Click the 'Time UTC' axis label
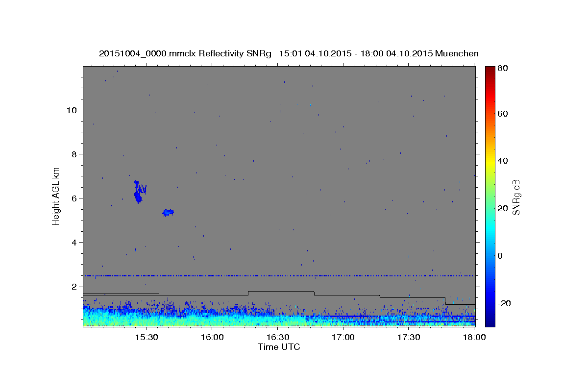Screen dimensions: 588x392 tap(279, 347)
